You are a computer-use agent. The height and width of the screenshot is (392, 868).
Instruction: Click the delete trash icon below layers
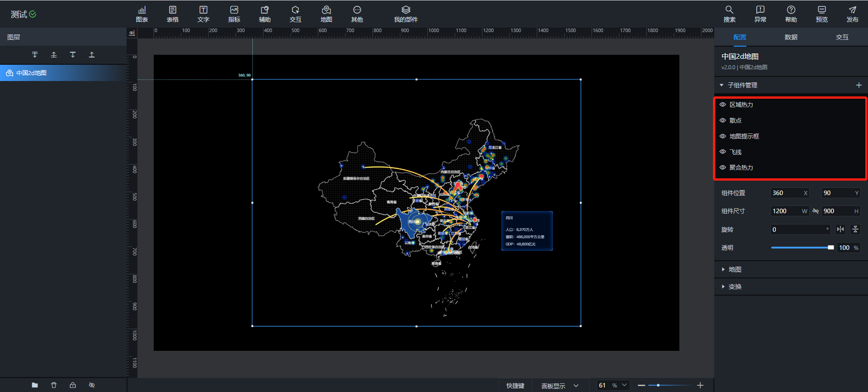click(x=54, y=385)
